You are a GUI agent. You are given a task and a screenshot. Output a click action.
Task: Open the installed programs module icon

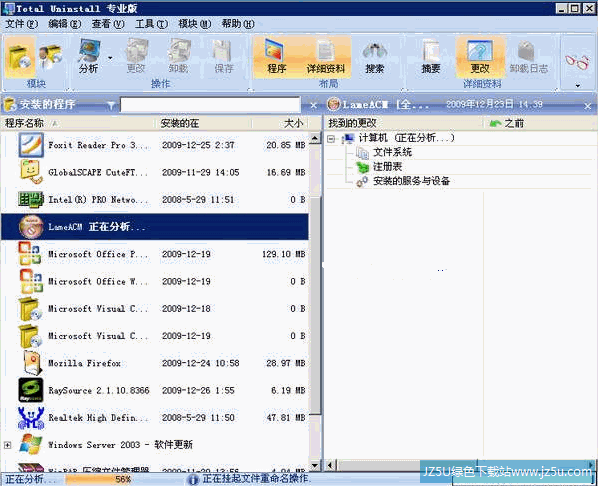(x=20, y=56)
